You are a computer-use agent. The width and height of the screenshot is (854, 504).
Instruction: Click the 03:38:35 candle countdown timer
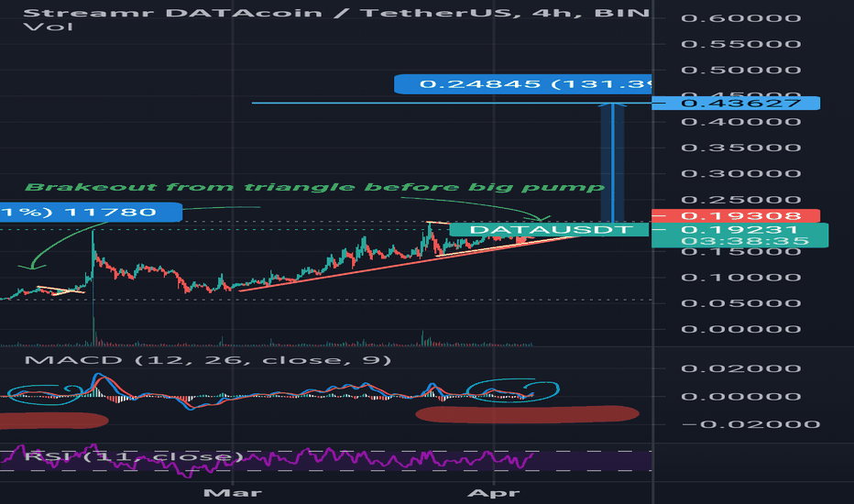pyautogui.click(x=745, y=241)
